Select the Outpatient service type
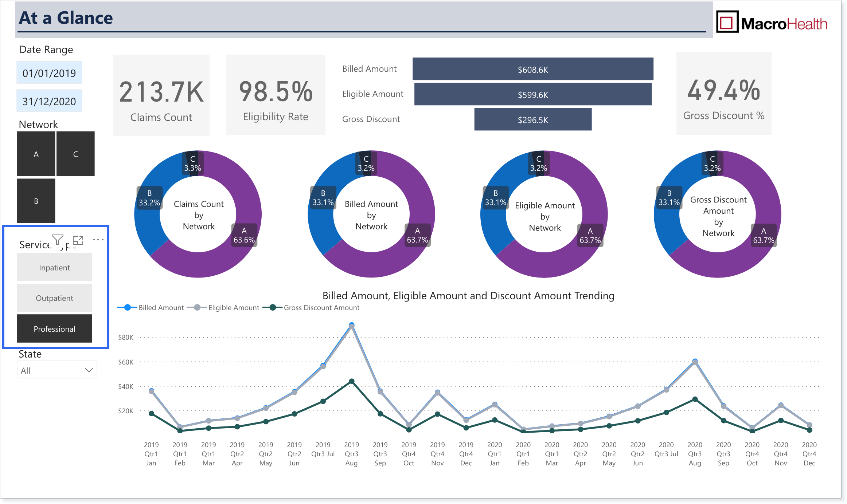The height and width of the screenshot is (504, 847). [54, 298]
